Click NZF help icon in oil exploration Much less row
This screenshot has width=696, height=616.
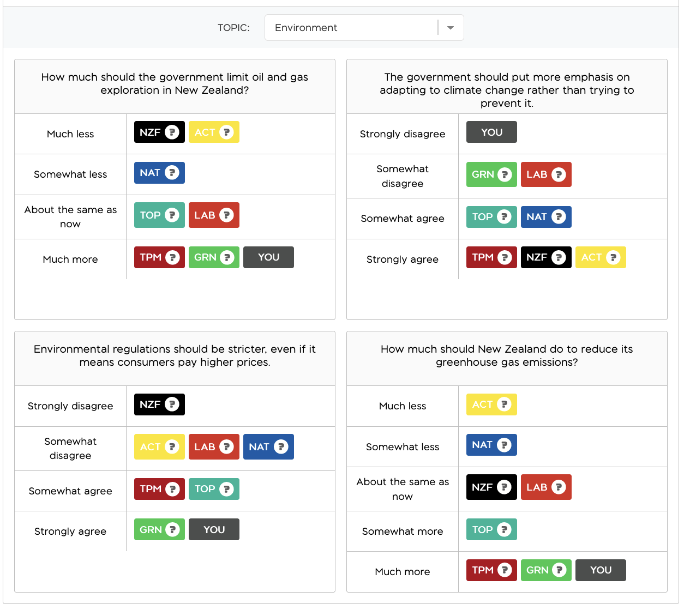point(172,132)
